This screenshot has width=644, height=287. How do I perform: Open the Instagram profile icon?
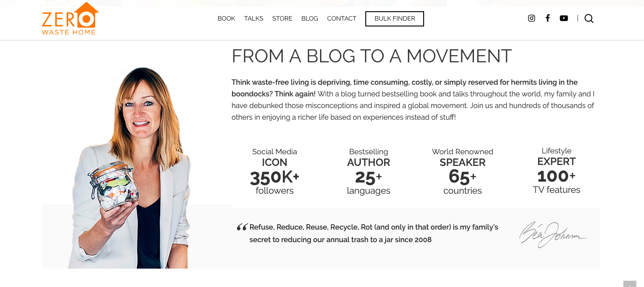click(x=531, y=18)
